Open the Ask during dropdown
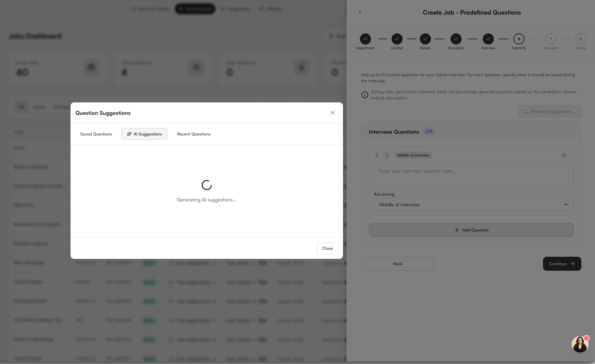595x364 pixels. coord(471,204)
